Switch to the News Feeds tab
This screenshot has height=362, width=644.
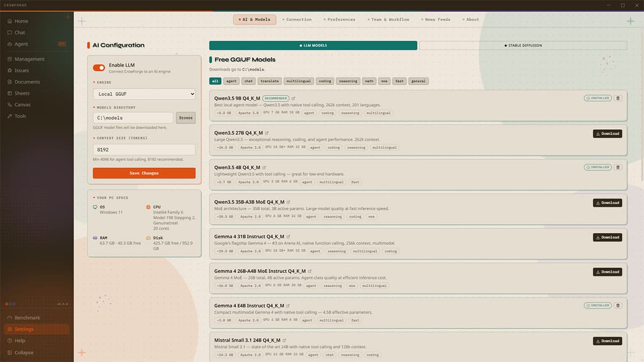436,19
